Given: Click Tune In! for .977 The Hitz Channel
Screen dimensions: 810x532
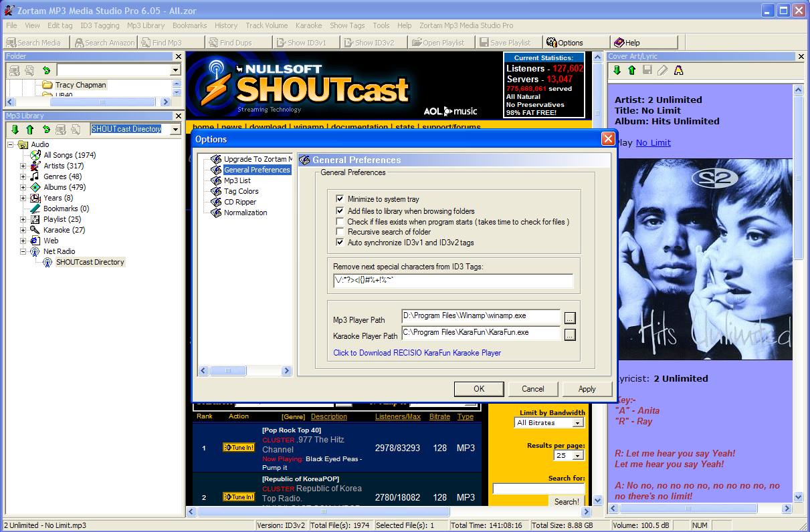Looking at the screenshot, I should 239,447.
